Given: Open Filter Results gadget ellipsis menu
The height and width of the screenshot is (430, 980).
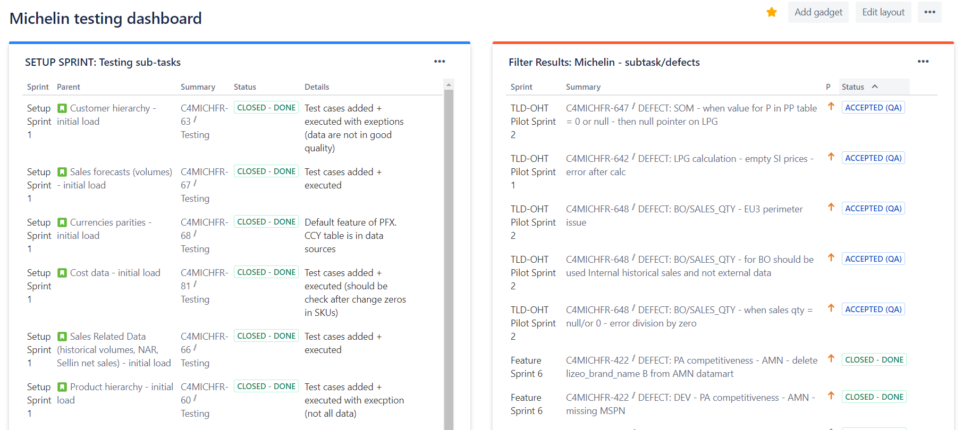Looking at the screenshot, I should pyautogui.click(x=923, y=62).
